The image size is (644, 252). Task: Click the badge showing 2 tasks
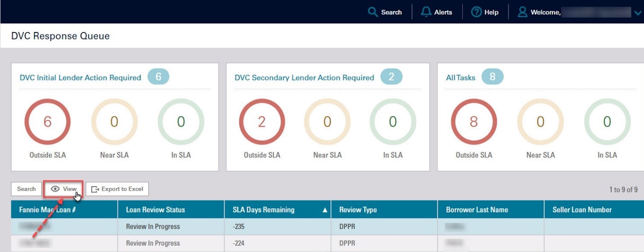coord(391,77)
